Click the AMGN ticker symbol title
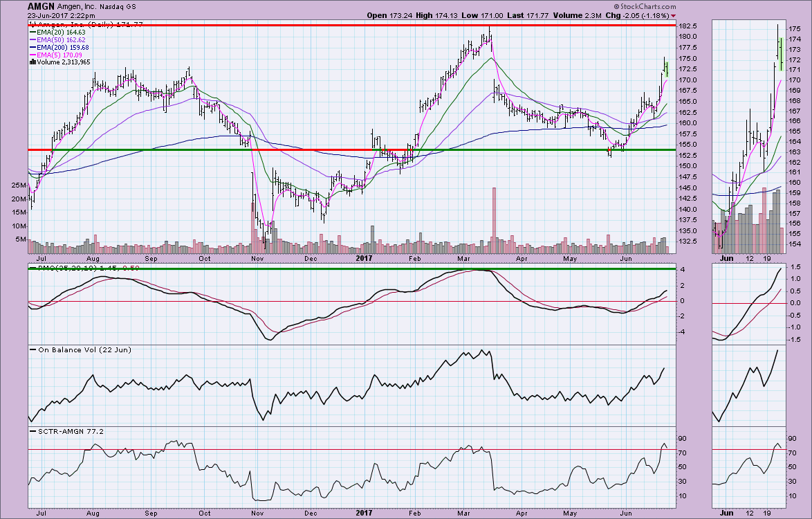The height and width of the screenshot is (519, 812). tap(42, 6)
